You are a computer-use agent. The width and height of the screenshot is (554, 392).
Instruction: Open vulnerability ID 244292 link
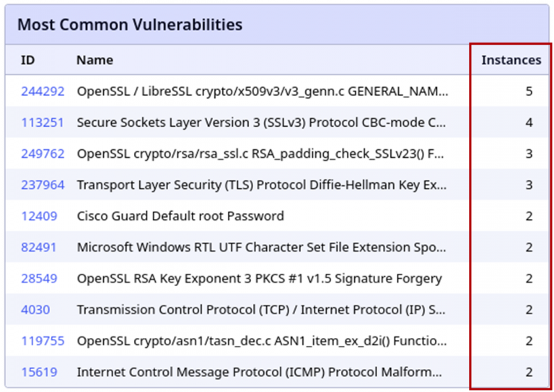43,92
